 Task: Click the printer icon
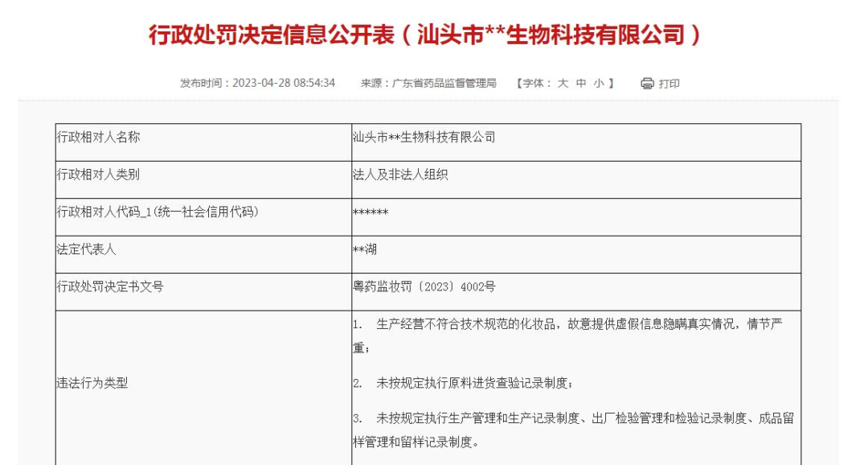(647, 84)
